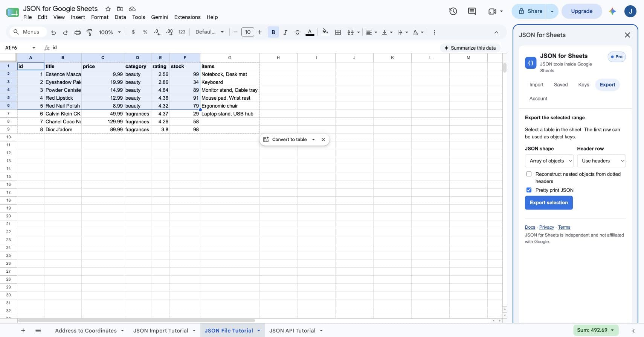This screenshot has height=337, width=644.
Task: Open the Sum 492.69 dropdown
Action: (x=596, y=330)
